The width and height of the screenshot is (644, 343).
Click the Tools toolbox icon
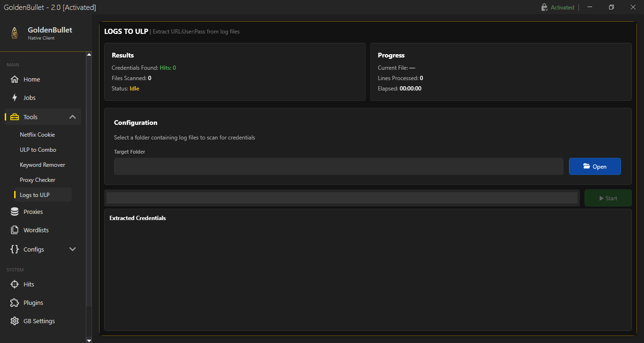tap(15, 117)
